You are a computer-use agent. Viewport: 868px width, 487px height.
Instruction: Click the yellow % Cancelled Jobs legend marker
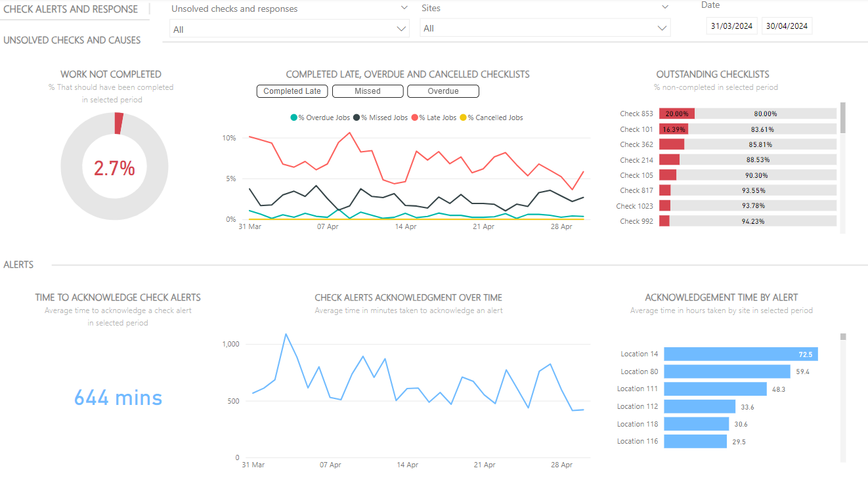pyautogui.click(x=463, y=118)
